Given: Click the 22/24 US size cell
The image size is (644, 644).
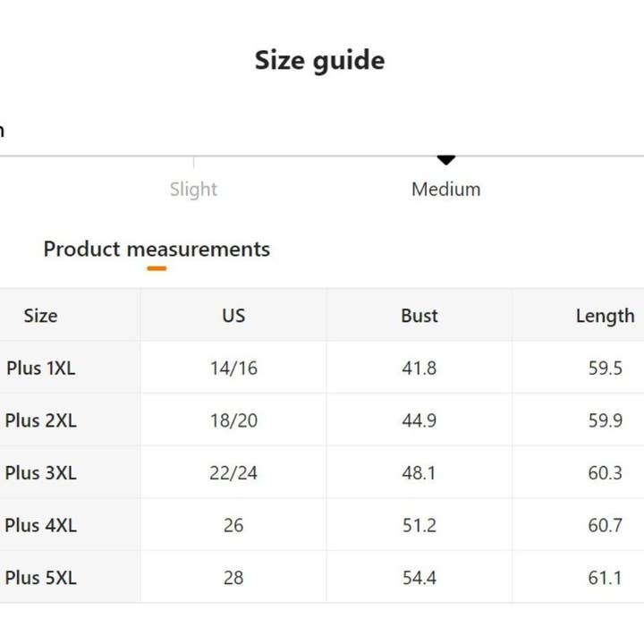Looking at the screenshot, I should 233,472.
